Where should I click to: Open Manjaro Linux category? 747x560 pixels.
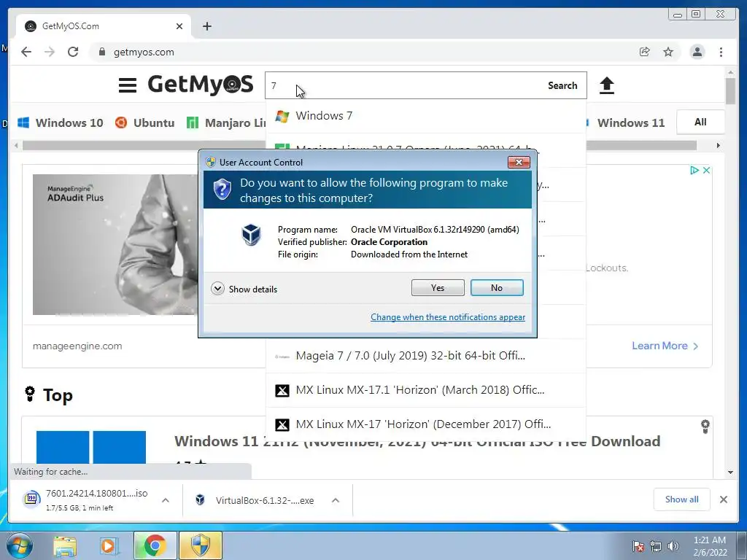[226, 122]
